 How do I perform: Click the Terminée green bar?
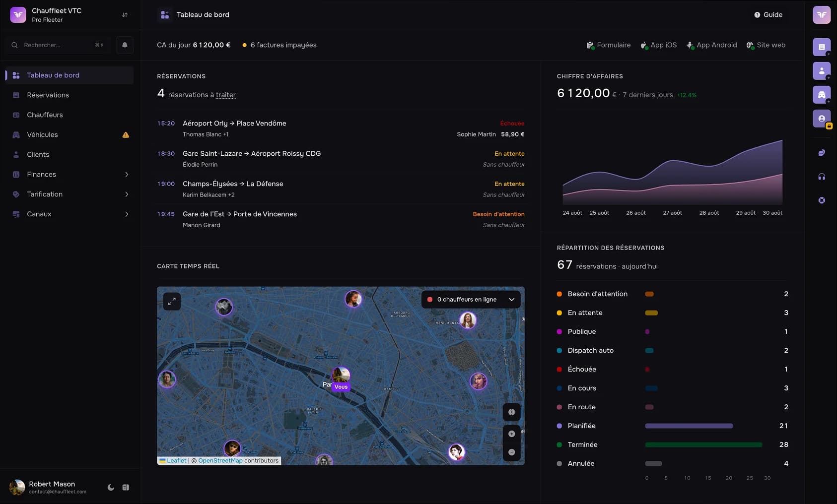click(x=703, y=444)
